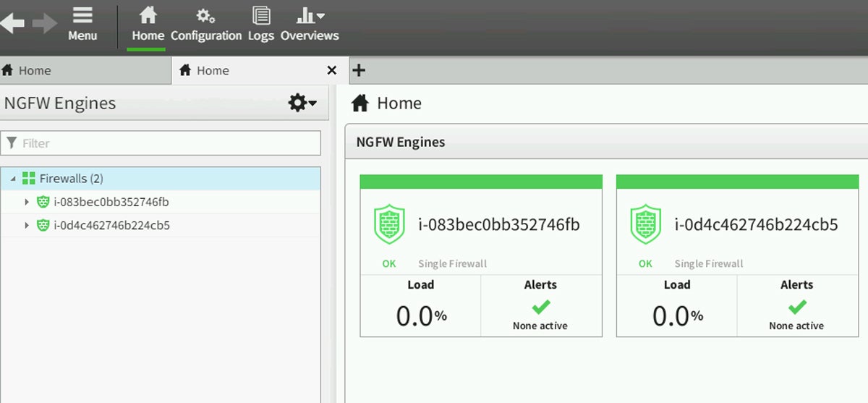This screenshot has width=868, height=403.
Task: Click None active on card i-083bec0bb352746fb
Action: coord(540,326)
